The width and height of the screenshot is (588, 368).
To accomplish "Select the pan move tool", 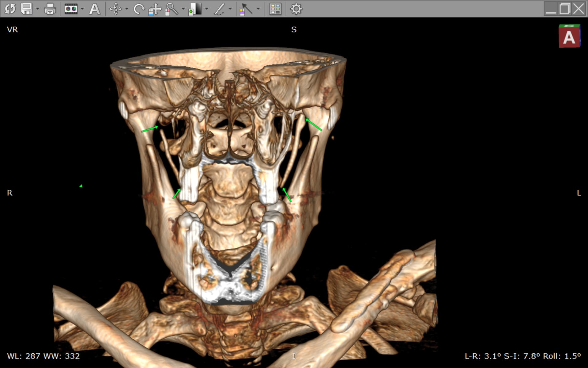I will pos(155,9).
